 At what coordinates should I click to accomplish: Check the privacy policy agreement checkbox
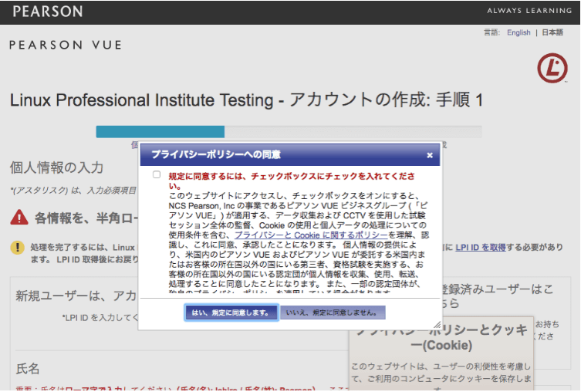157,174
